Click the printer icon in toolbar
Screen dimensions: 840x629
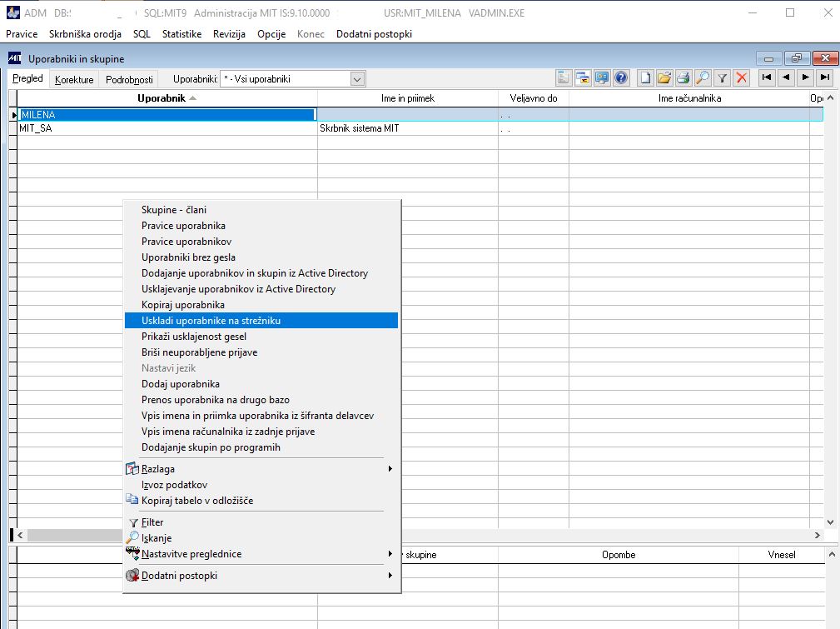tap(683, 77)
